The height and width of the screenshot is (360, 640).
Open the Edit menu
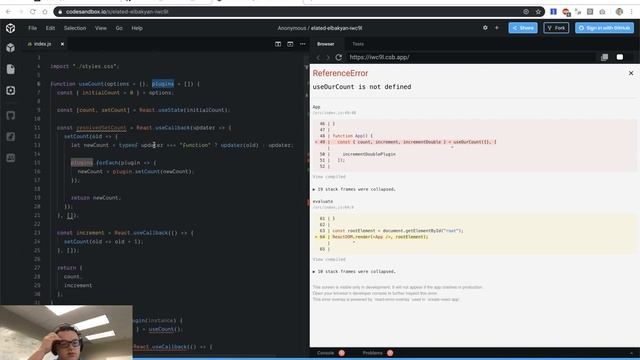(50, 28)
